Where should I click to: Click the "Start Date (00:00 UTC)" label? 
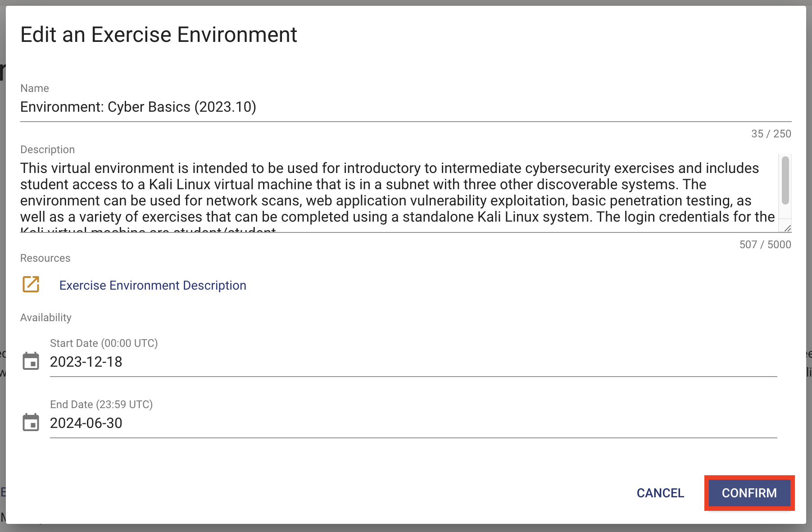coord(104,343)
